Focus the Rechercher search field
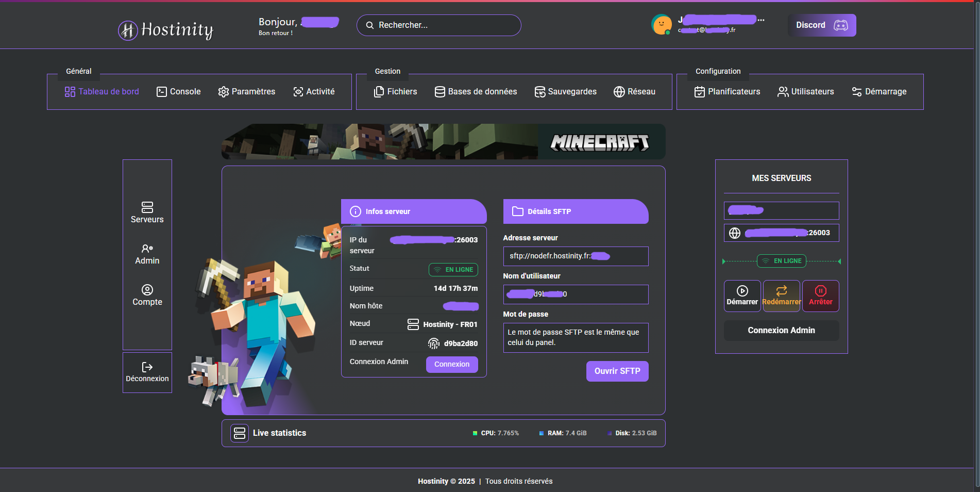The height and width of the screenshot is (492, 980). tap(439, 25)
